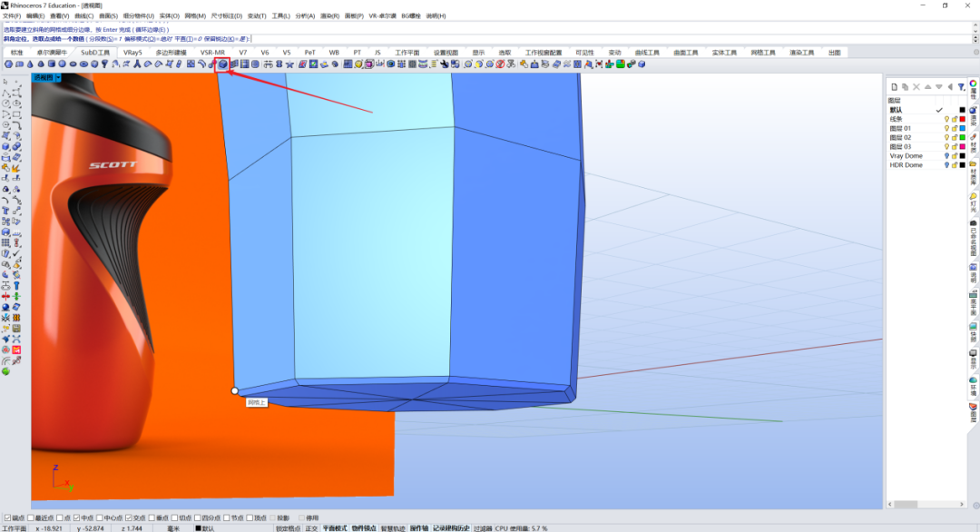Move layer up with the up-triangle icon
980x532 pixels.
[x=927, y=87]
